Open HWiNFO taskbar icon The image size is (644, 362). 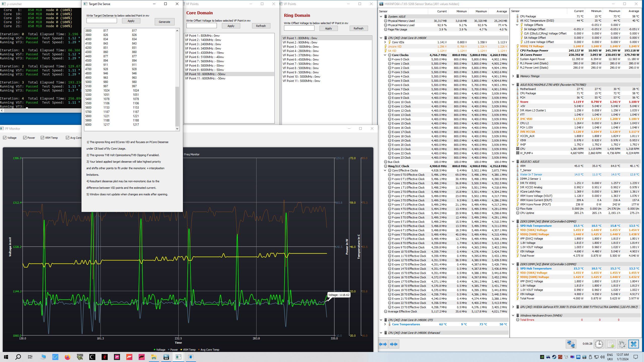pyautogui.click(x=166, y=357)
